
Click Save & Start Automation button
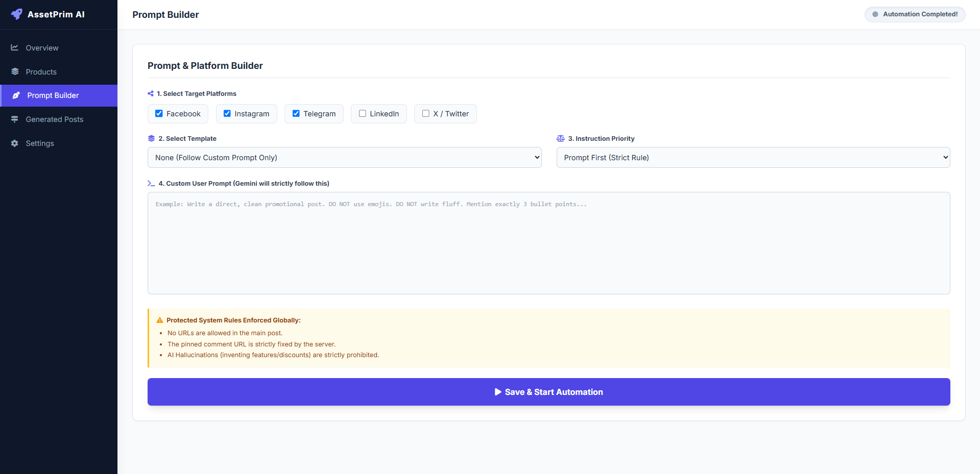pyautogui.click(x=549, y=392)
